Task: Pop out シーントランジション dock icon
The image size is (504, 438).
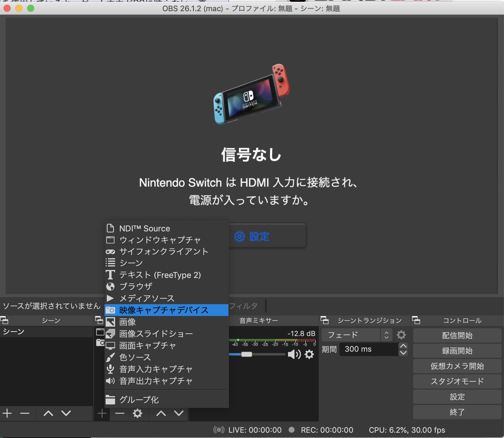Action: [x=325, y=320]
